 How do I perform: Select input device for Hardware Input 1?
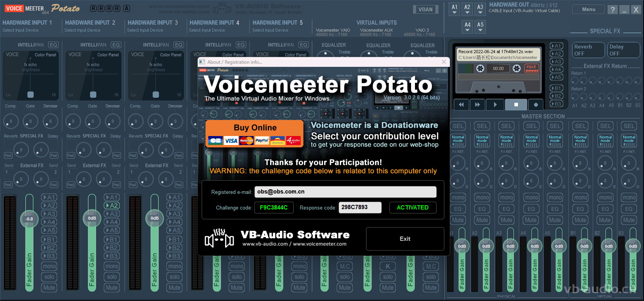[21, 30]
